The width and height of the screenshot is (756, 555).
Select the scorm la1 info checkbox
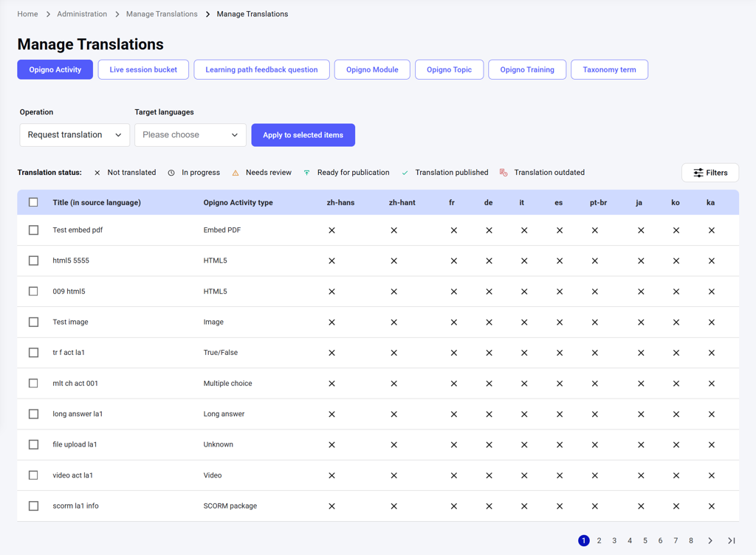pyautogui.click(x=33, y=506)
